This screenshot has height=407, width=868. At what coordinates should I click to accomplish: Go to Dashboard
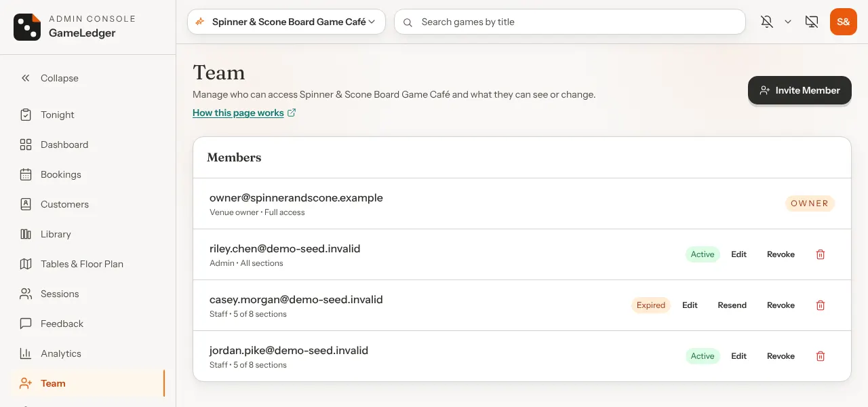click(88, 144)
